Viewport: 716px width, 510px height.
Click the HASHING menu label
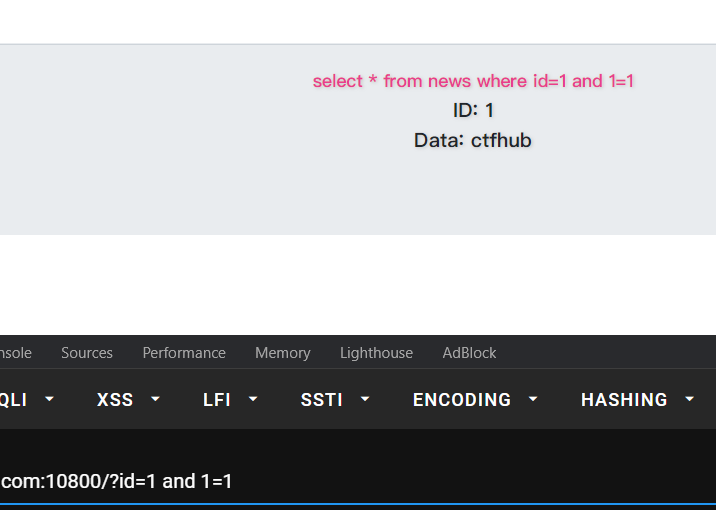click(624, 400)
